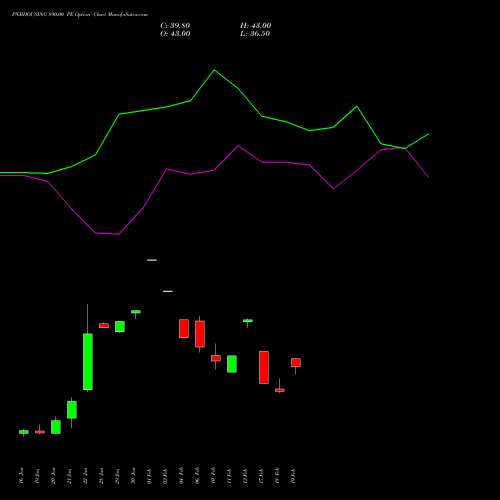This screenshot has width=500, height=500.
Task: Click the right end of the purple line
Action: click(428, 177)
